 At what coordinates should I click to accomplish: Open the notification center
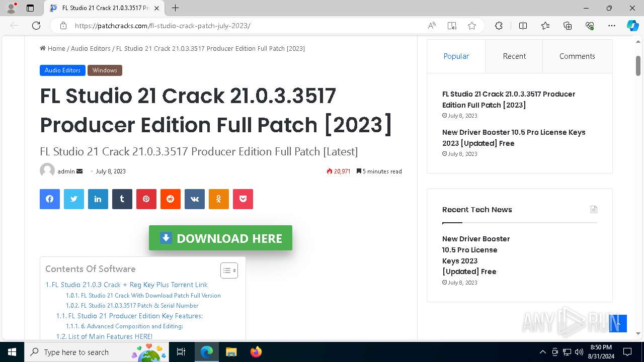627,352
